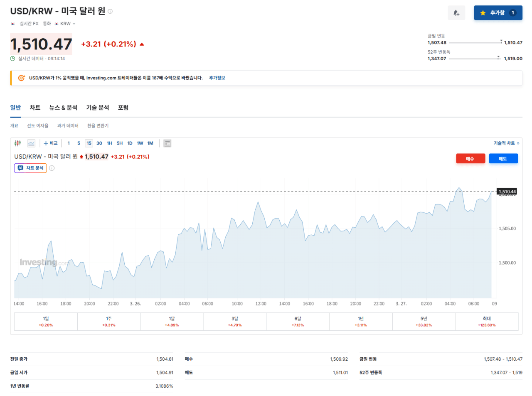
Task: Click the 52주 변동폭 range slider marker
Action: 498,58
